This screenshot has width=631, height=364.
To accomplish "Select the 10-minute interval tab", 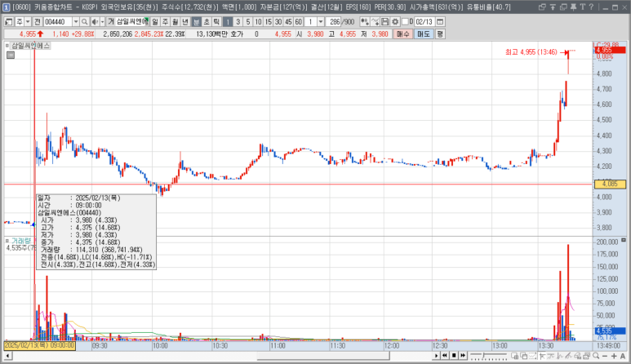I will (x=258, y=22).
